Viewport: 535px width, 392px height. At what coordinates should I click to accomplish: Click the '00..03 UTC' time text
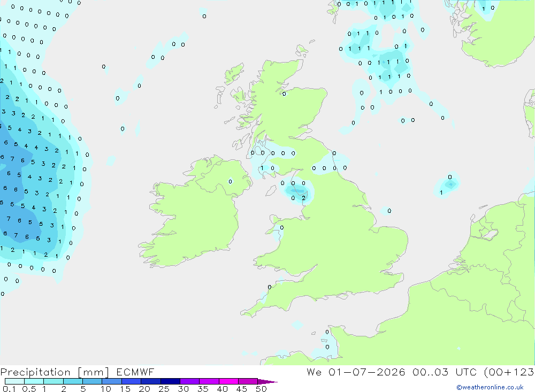(444, 372)
